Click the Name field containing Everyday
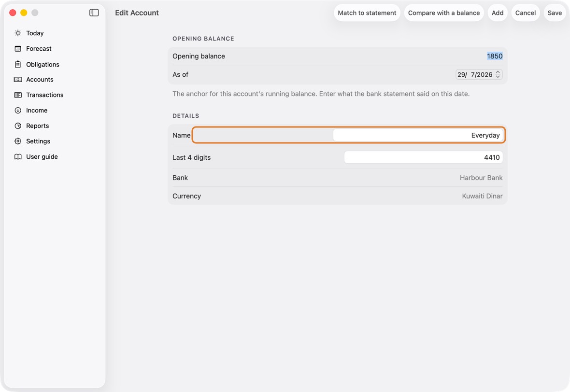Viewport: 570px width, 392px height. (418, 135)
